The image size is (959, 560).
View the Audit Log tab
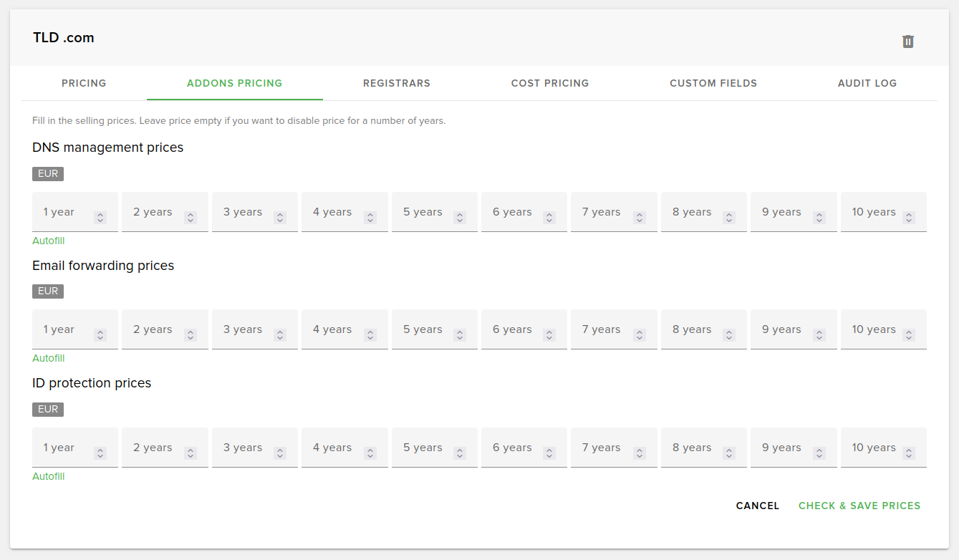pos(867,83)
